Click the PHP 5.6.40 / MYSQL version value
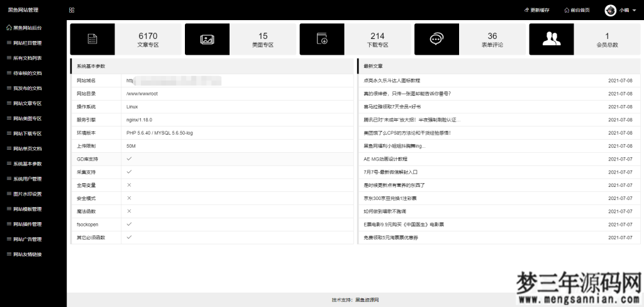The width and height of the screenshot is (644, 307). pyautogui.click(x=159, y=133)
